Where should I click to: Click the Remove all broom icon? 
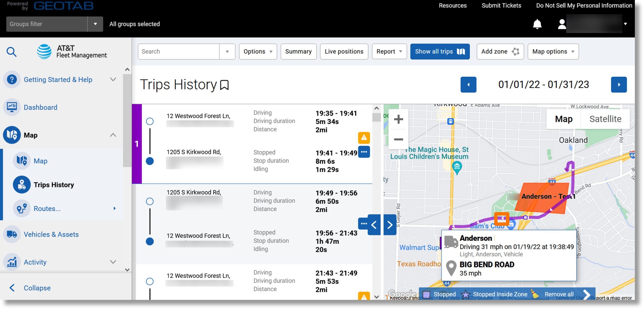coord(535,294)
